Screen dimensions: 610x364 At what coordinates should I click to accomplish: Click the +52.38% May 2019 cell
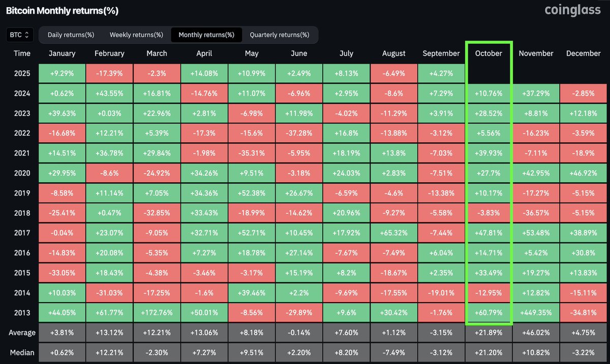coord(252,193)
